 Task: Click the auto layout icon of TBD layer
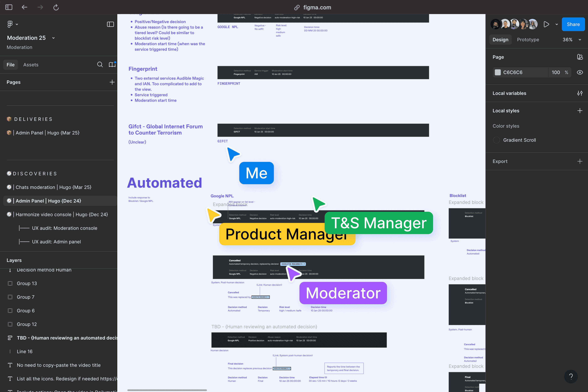tap(10, 338)
